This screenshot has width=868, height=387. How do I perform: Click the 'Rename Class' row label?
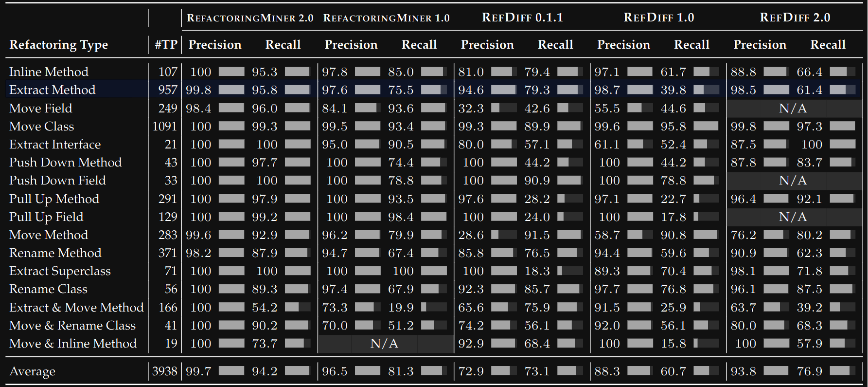click(x=48, y=289)
